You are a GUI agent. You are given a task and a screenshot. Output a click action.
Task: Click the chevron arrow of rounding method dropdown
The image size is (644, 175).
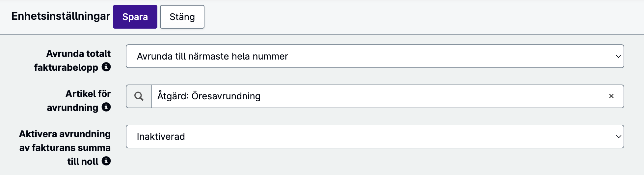point(618,56)
